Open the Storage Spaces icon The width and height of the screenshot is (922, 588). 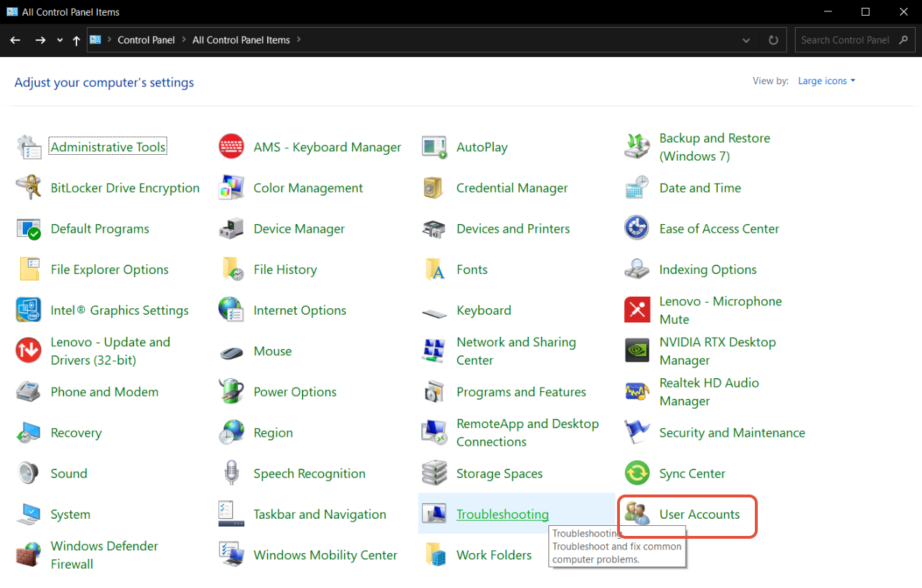(x=434, y=473)
